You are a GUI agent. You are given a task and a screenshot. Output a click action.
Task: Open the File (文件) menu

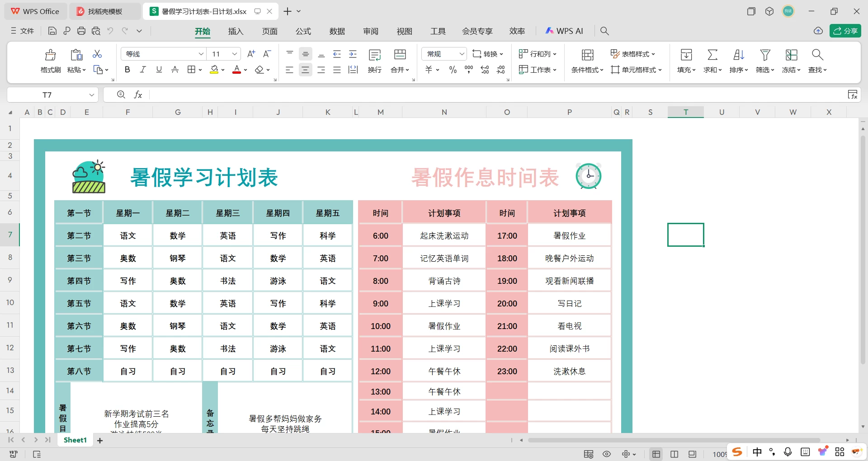coord(23,31)
